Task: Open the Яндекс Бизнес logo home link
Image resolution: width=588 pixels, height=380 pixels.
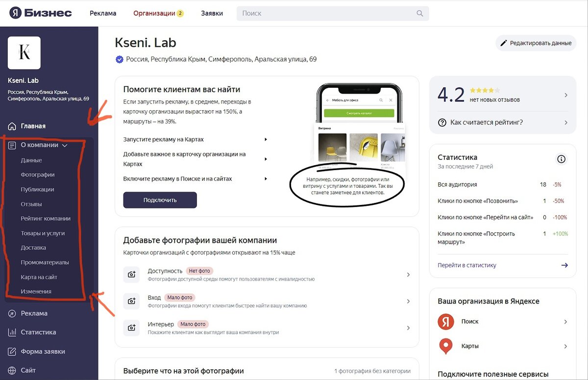Action: click(x=41, y=13)
